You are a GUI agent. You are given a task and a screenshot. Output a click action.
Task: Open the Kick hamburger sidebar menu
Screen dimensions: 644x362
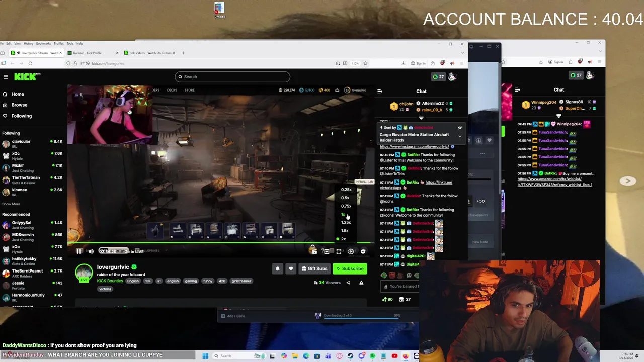click(6, 77)
